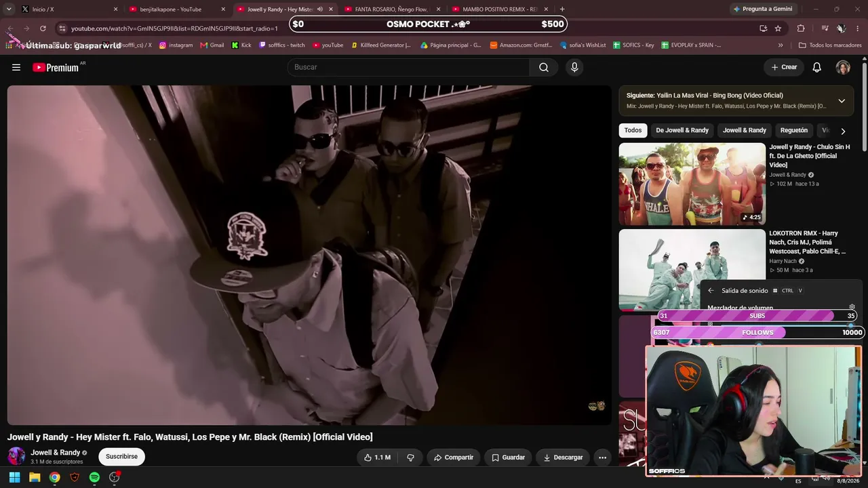Viewport: 868px width, 488px height.
Task: Open Jowell & Randy channel name link
Action: (x=56, y=453)
